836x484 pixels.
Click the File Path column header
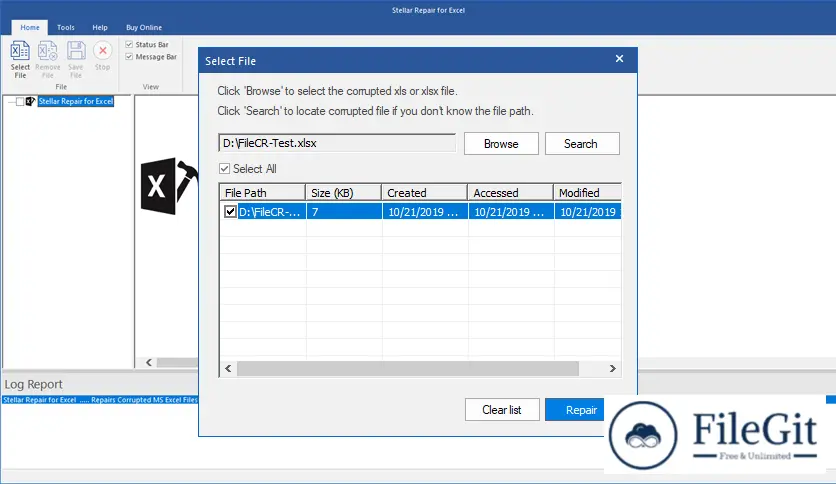(262, 192)
